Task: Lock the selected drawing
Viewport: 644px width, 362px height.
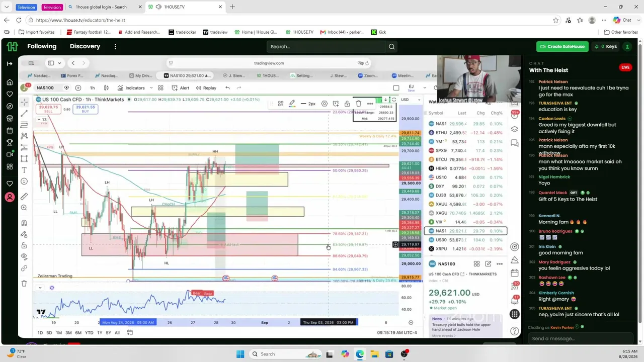Action: pyautogui.click(x=347, y=104)
